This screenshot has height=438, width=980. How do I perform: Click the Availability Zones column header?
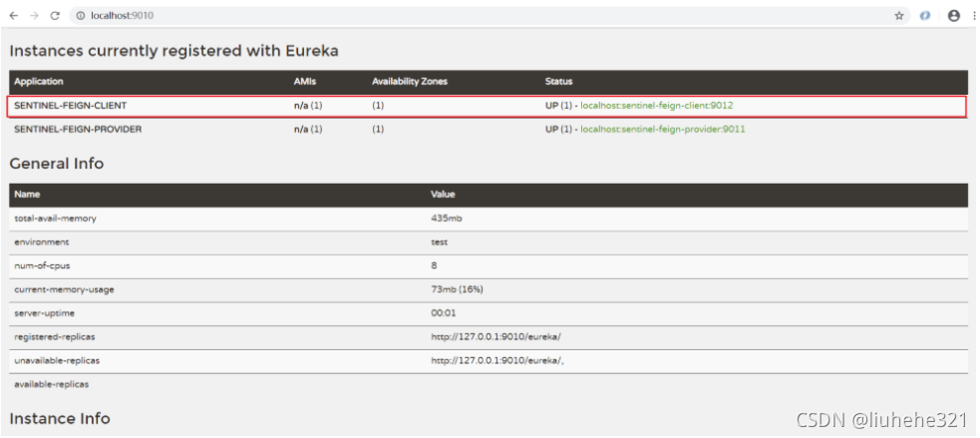coord(410,82)
